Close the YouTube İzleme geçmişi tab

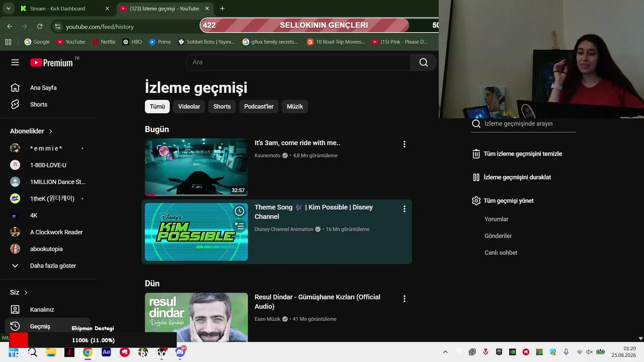click(207, 9)
